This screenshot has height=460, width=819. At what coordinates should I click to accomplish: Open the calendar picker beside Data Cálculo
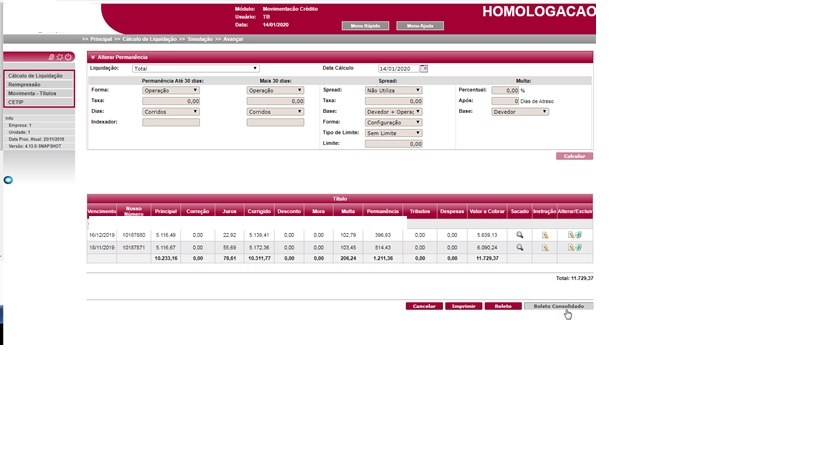(424, 68)
